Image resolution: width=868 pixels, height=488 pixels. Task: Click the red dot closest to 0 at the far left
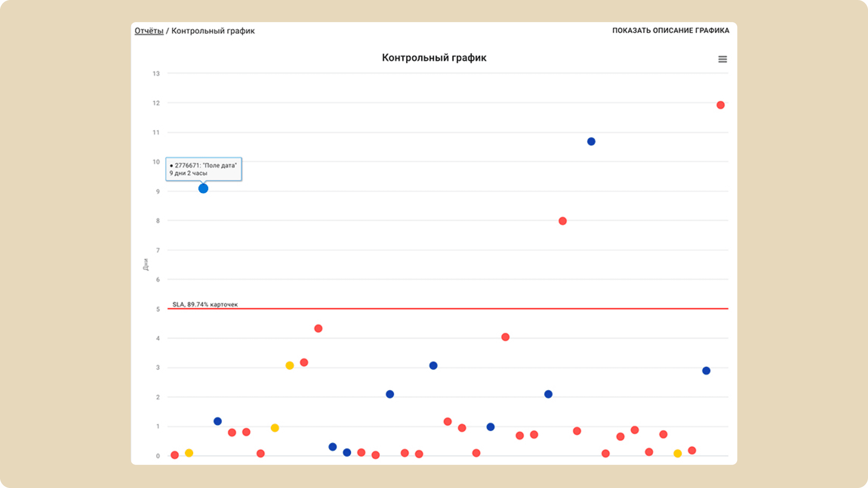174,455
